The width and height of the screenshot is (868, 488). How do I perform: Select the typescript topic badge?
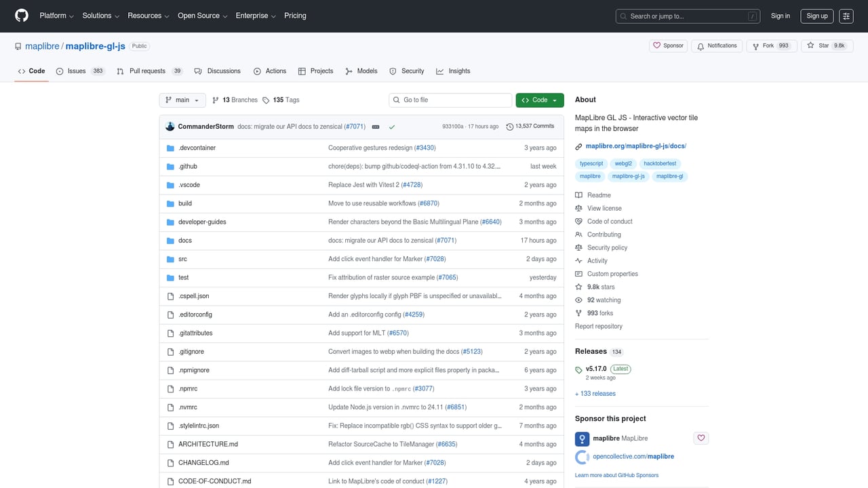[591, 163]
